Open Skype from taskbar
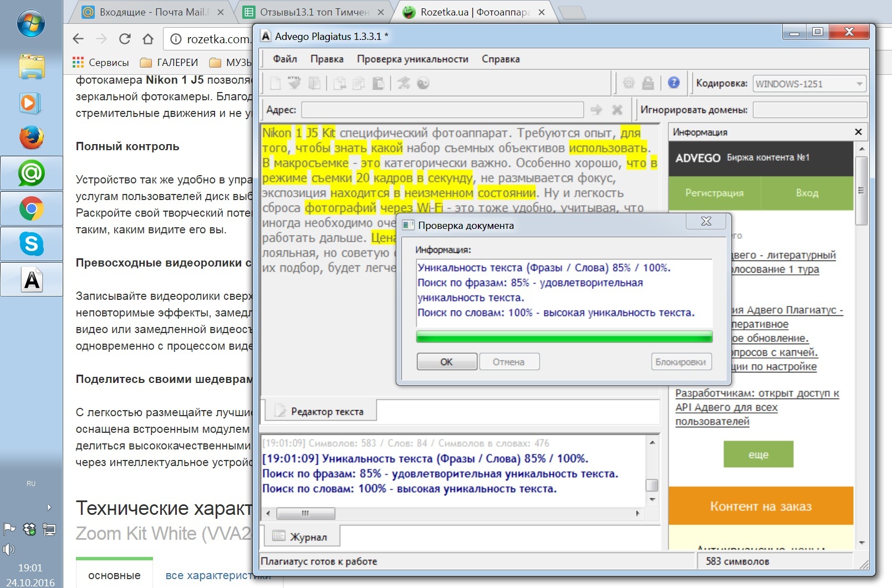Image resolution: width=892 pixels, height=588 pixels. point(31,244)
